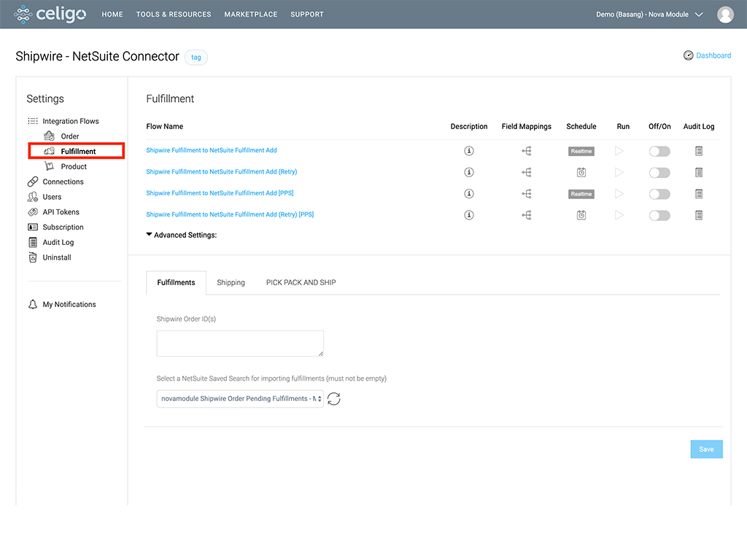Select Fulfillment under Integration Flows
Viewport: 747px width, 560px height.
click(77, 151)
